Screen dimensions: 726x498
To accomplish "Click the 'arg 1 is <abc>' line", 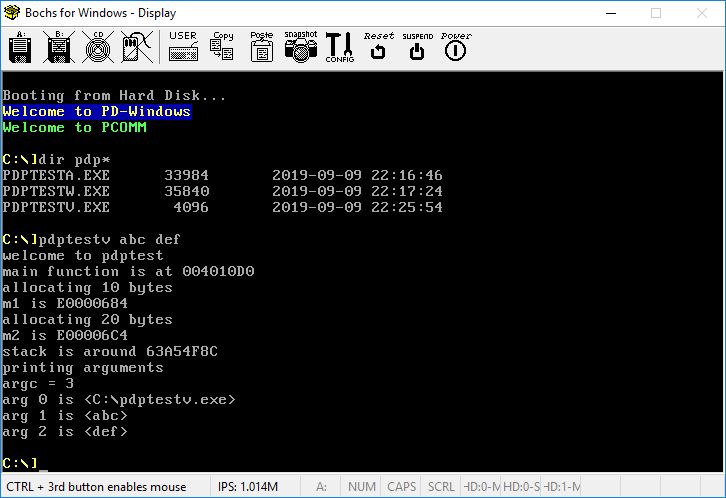I will coord(65,416).
